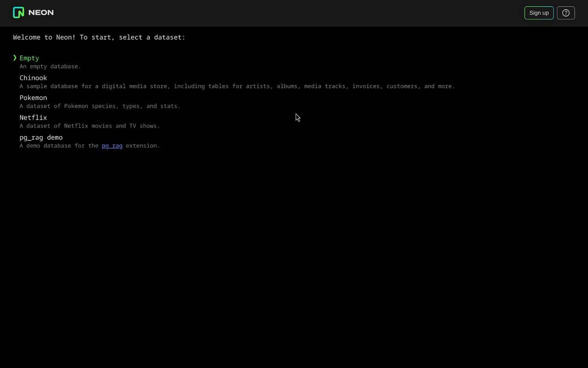Click the Sign up button
Viewport: 588px width, 368px height.
pyautogui.click(x=539, y=13)
